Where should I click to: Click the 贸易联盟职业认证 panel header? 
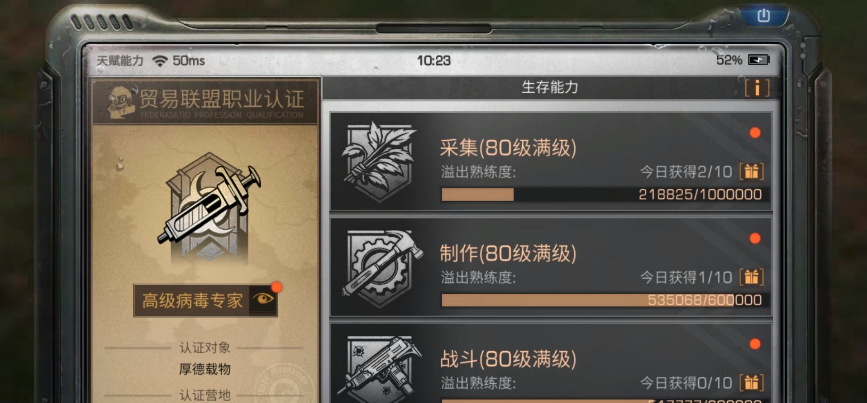click(x=205, y=101)
